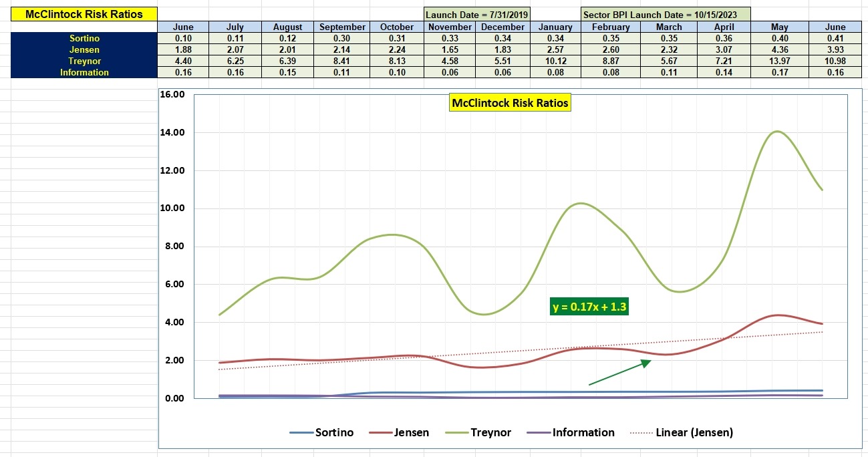
Task: Select Treynor September value 8.41
Action: coord(342,61)
